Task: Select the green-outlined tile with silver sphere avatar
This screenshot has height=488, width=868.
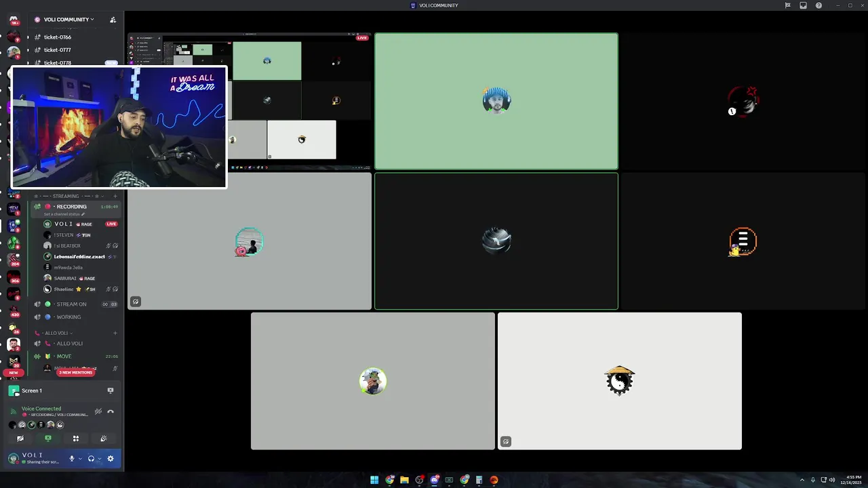Action: pyautogui.click(x=496, y=241)
